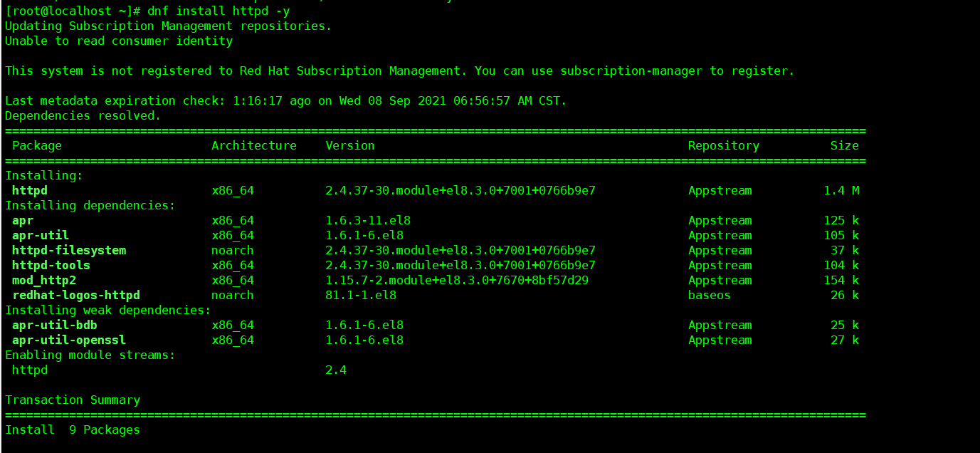Click the '37 k' size value

(x=845, y=251)
